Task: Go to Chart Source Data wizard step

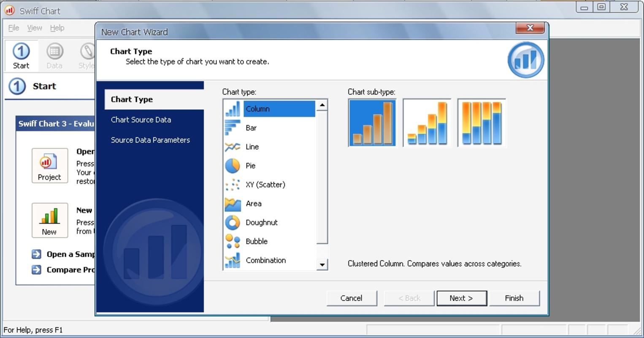Action: (x=141, y=120)
